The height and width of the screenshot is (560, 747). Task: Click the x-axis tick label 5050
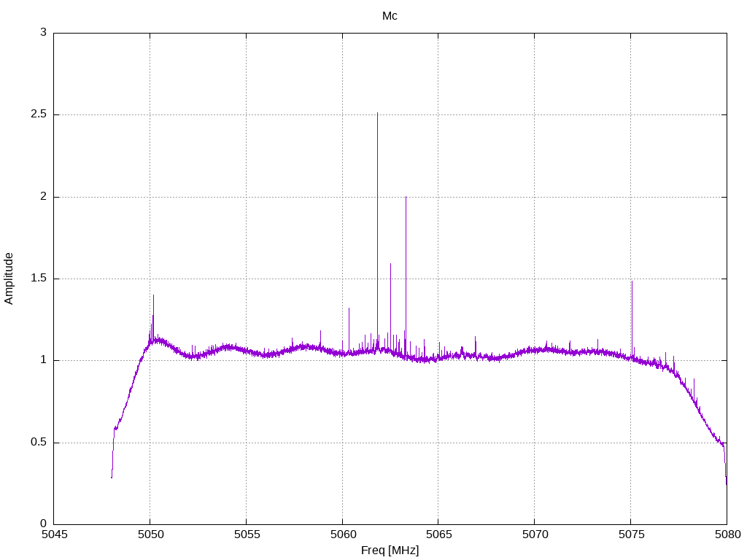pos(150,534)
